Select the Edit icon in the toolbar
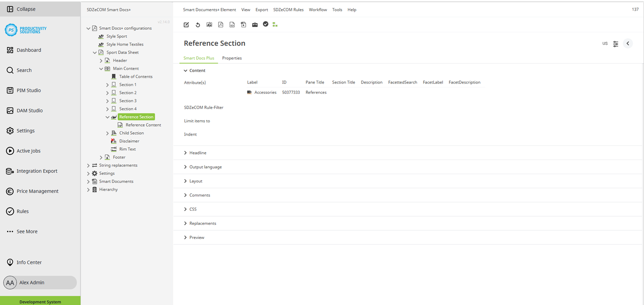Viewport: 644px width, 305px height. (x=186, y=24)
